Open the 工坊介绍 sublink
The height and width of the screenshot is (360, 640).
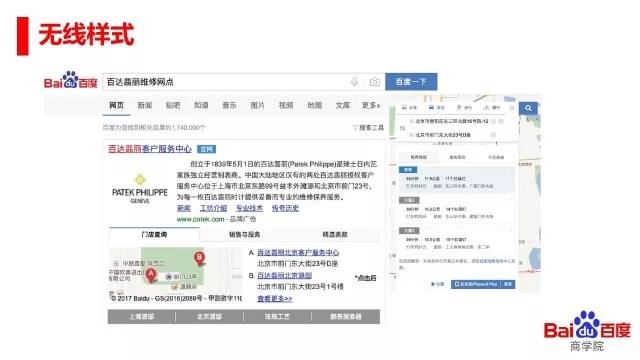213,208
